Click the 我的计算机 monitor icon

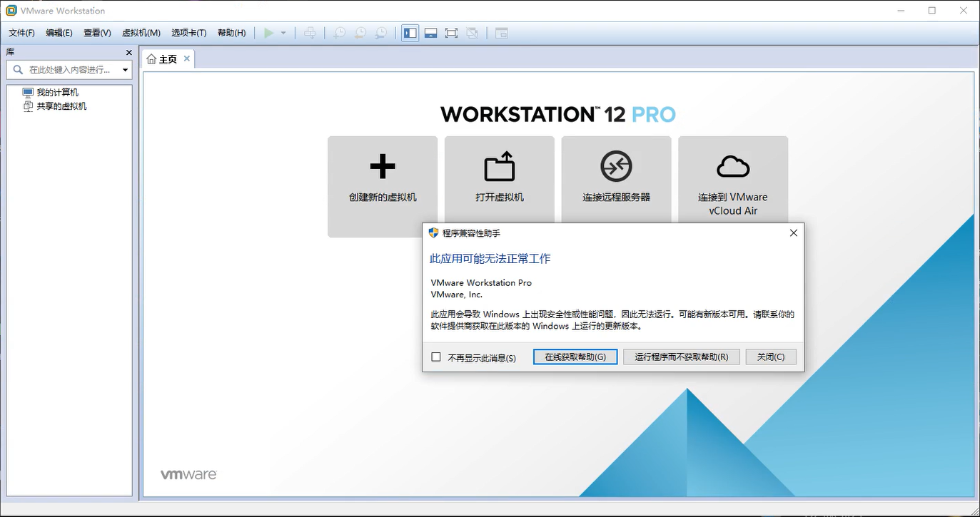pos(28,93)
